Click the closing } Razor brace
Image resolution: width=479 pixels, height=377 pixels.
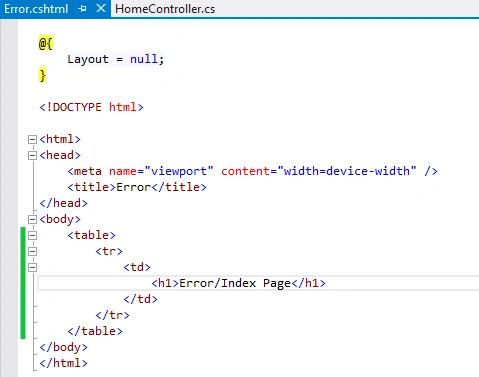(42, 75)
